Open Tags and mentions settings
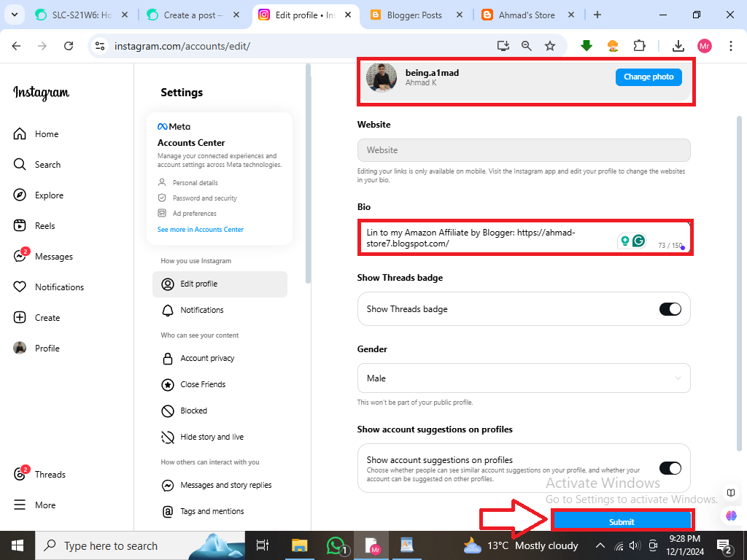The width and height of the screenshot is (747, 560). [203, 511]
